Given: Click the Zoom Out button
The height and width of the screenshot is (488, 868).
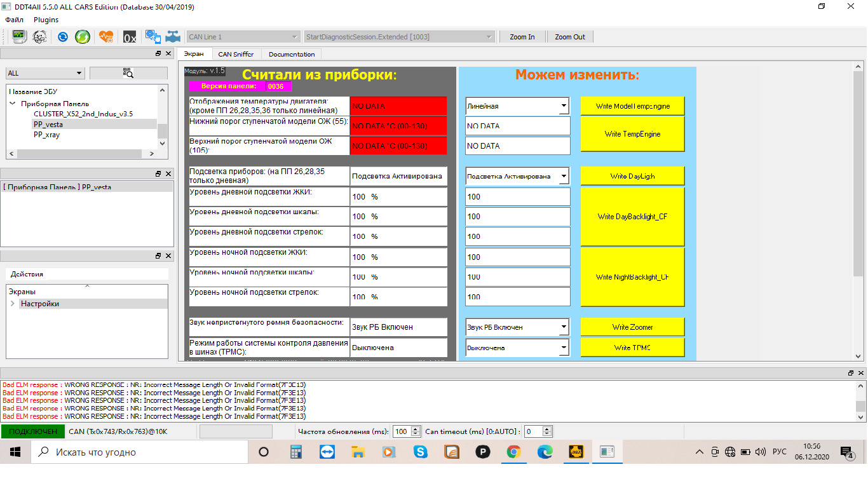Looking at the screenshot, I should point(570,37).
